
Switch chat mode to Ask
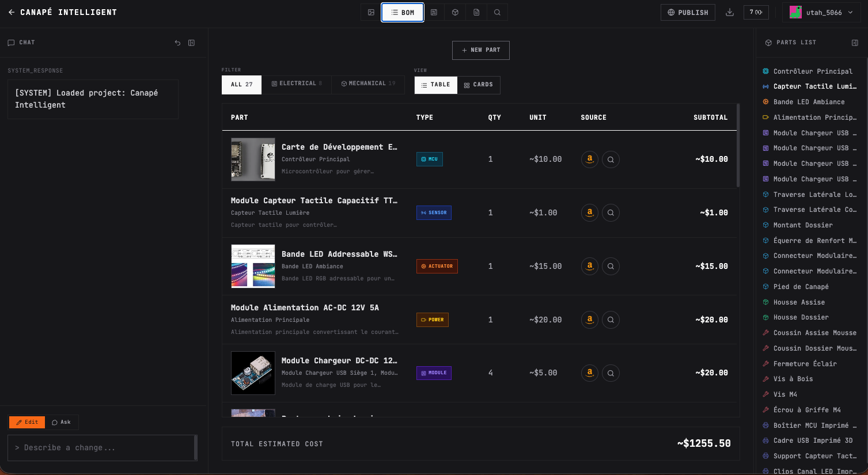(x=62, y=422)
